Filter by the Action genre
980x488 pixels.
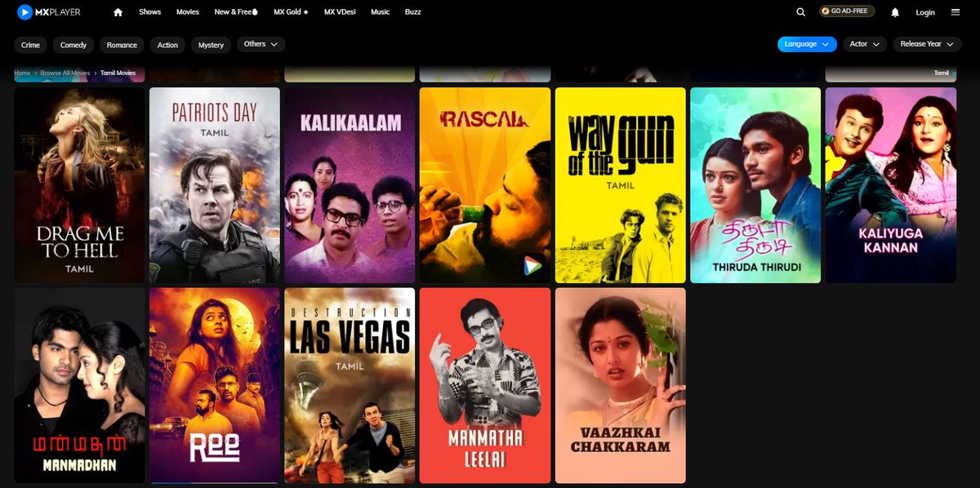pos(167,45)
